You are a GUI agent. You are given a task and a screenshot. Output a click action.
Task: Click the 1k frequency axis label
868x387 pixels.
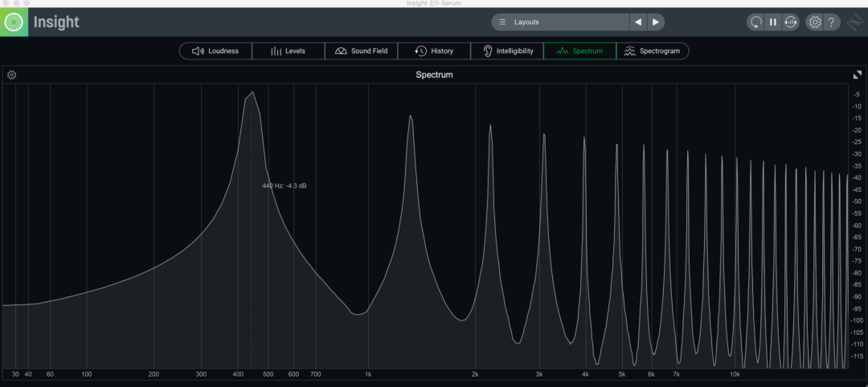[368, 375]
